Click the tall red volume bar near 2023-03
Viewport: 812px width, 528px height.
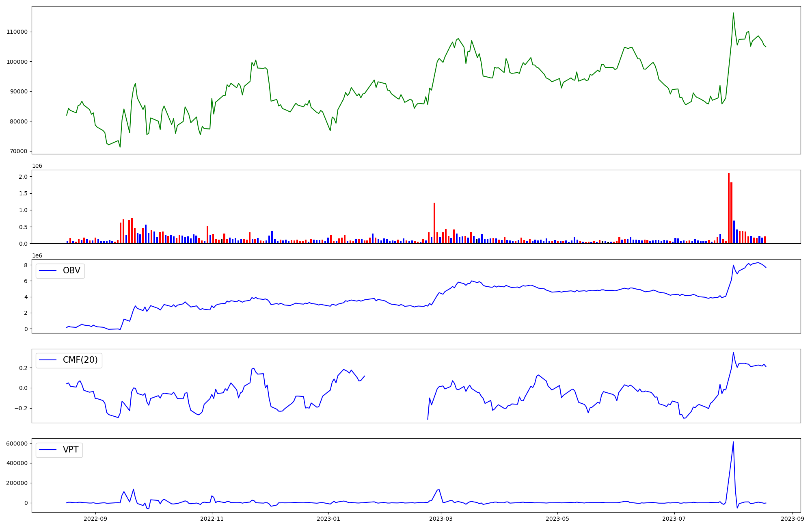pyautogui.click(x=434, y=223)
